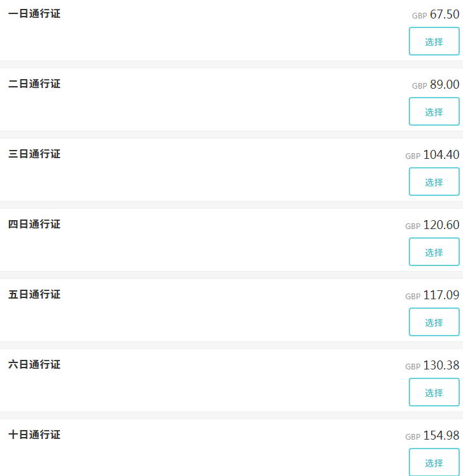Viewport: 463px width, 476px height.
Task: Open the 二日通行证 title
Action: pyautogui.click(x=34, y=84)
